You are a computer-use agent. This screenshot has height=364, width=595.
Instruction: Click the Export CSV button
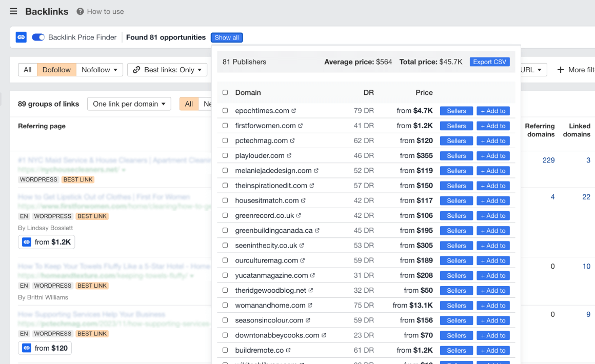(x=489, y=62)
